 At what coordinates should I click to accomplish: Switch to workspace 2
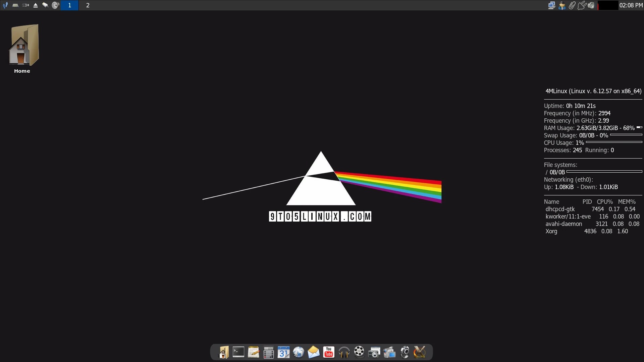pyautogui.click(x=88, y=5)
